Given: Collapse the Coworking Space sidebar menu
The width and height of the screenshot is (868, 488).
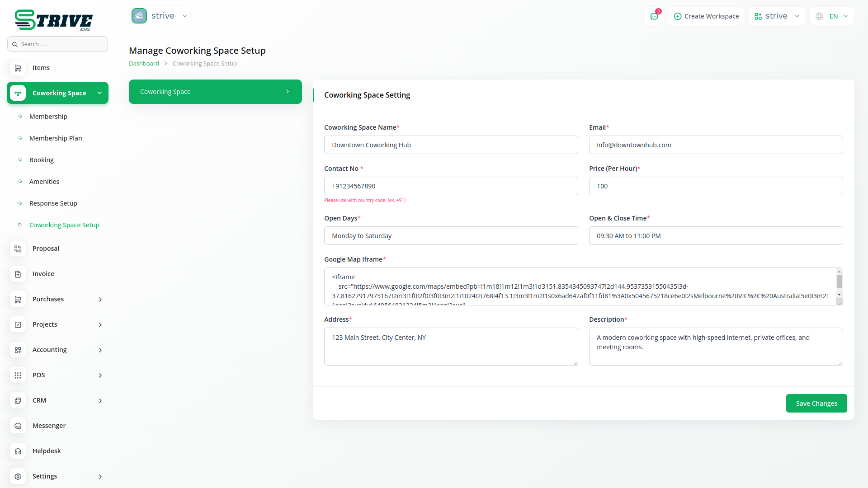Looking at the screenshot, I should pos(99,93).
